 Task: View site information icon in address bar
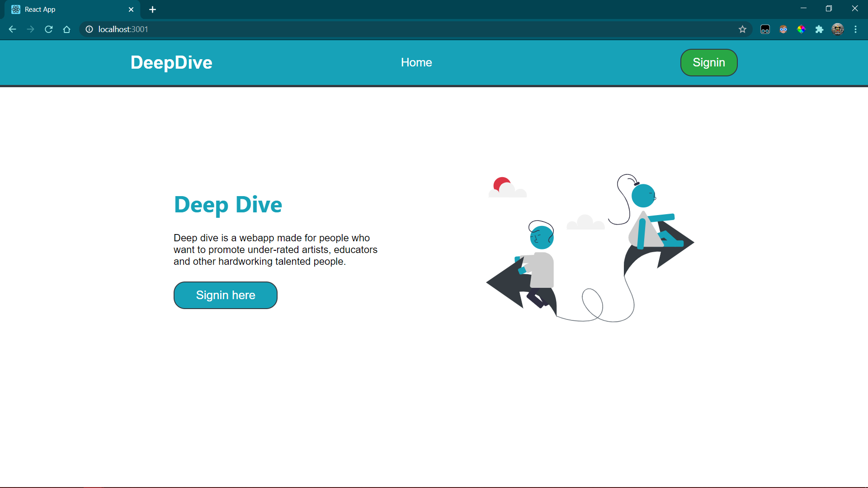tap(90, 29)
